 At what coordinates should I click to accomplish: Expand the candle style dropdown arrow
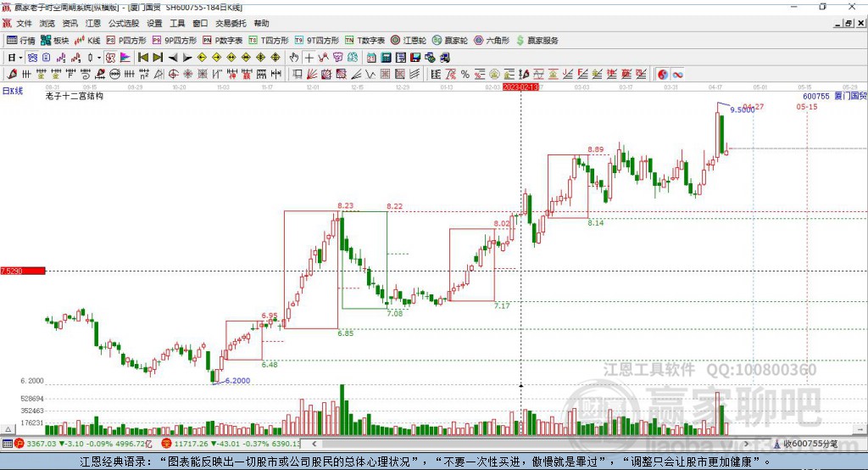coord(99,58)
